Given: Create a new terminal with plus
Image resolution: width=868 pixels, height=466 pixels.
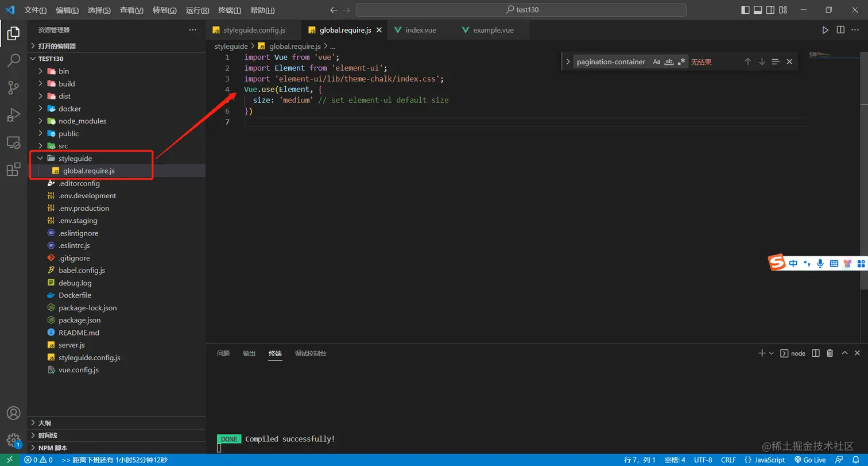Looking at the screenshot, I should pyautogui.click(x=762, y=353).
